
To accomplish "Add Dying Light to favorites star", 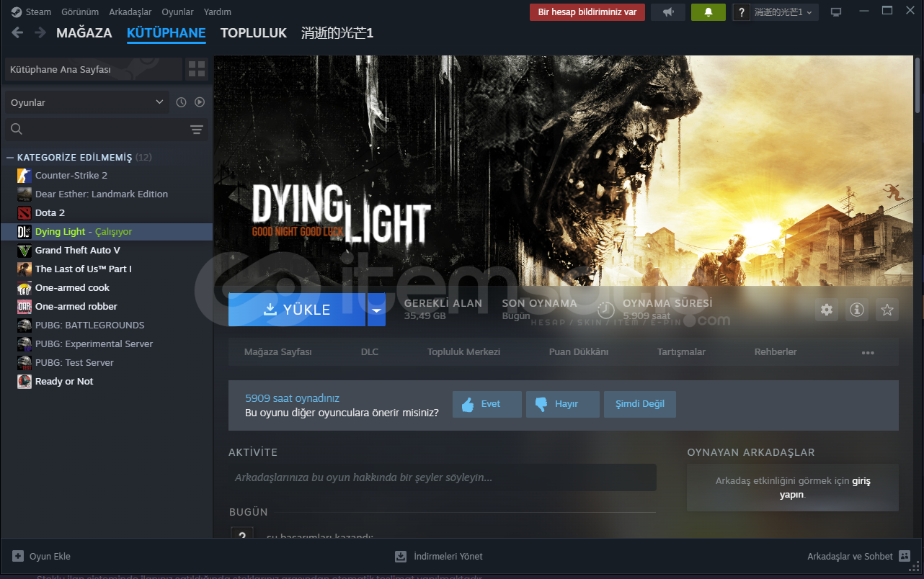I will [887, 310].
